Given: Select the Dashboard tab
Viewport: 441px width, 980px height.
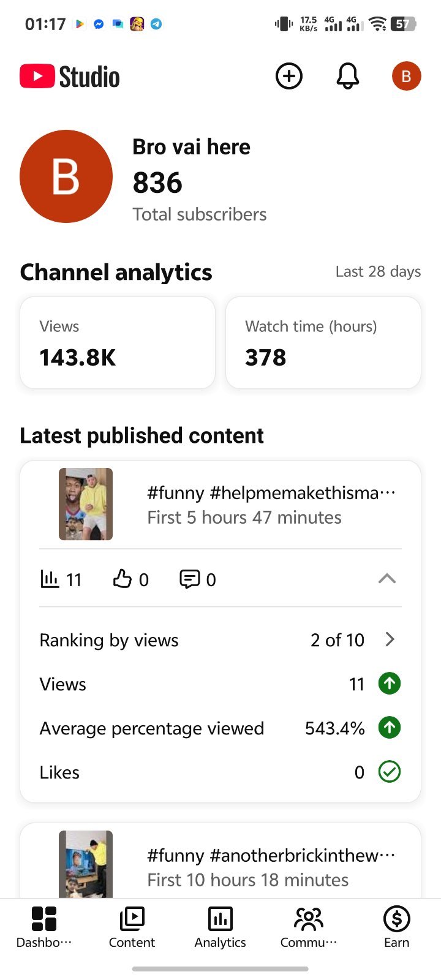Looking at the screenshot, I should pyautogui.click(x=44, y=927).
